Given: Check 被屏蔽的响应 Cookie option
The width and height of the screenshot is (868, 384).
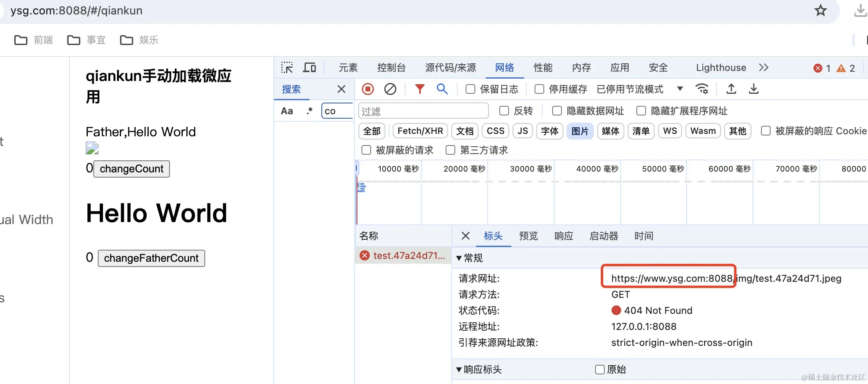Looking at the screenshot, I should click(766, 131).
